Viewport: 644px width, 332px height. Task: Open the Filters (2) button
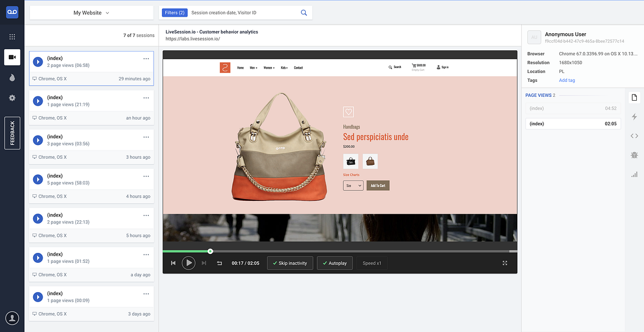tap(175, 13)
